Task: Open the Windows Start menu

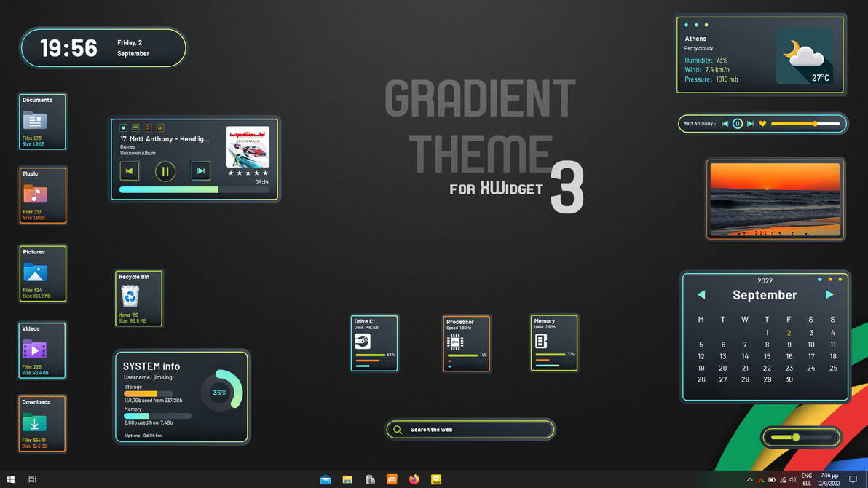Action: pyautogui.click(x=10, y=479)
